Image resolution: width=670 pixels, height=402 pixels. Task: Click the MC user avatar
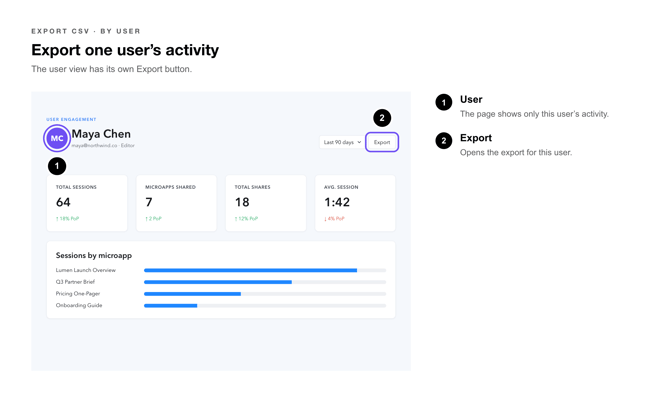[x=57, y=138]
